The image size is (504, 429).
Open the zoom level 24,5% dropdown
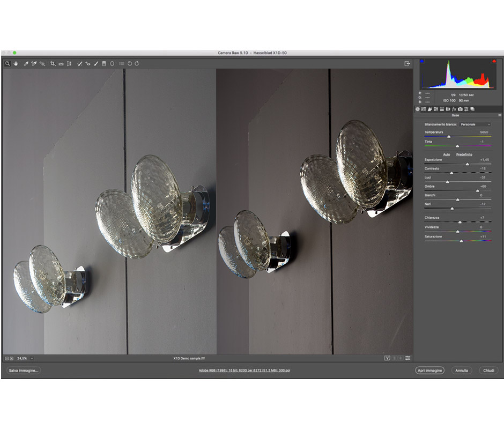pos(32,358)
